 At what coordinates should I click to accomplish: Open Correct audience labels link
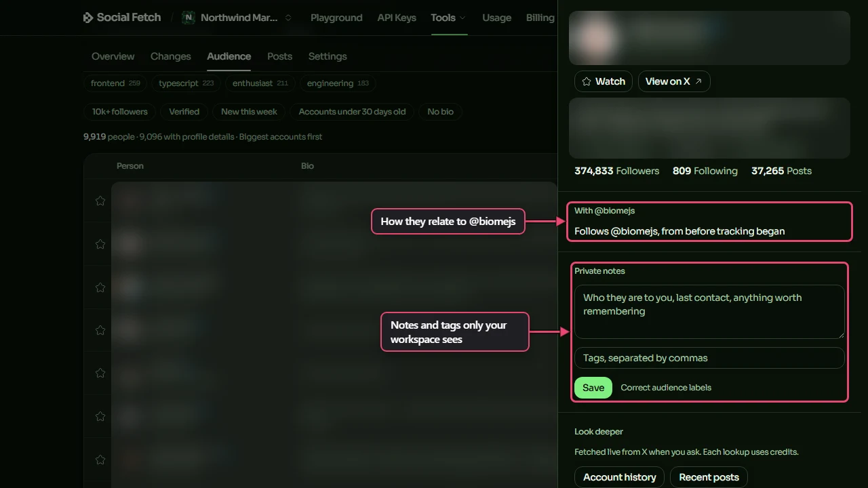point(666,388)
